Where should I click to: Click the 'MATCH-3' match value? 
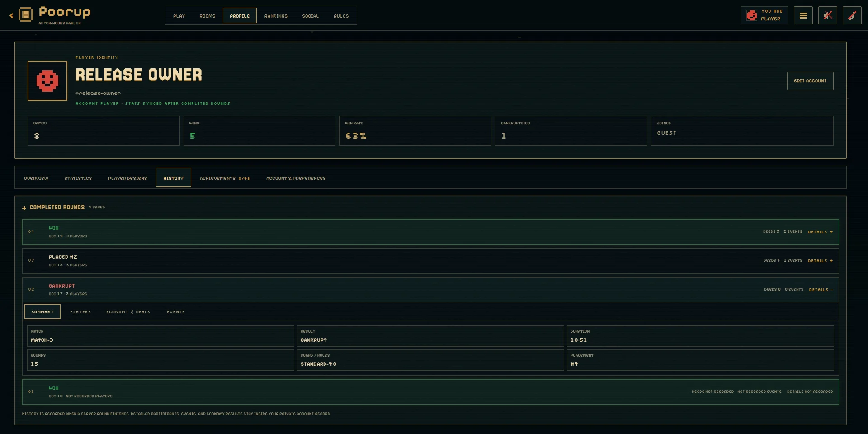pos(42,340)
